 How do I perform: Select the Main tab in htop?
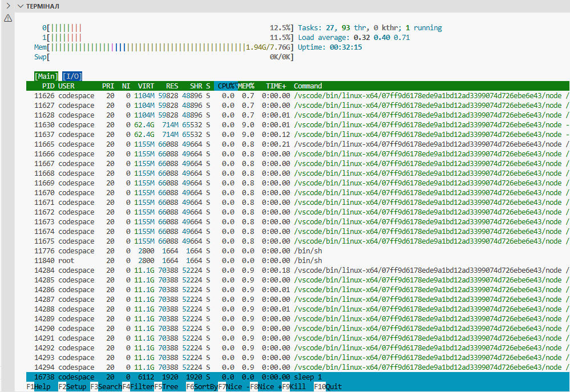click(46, 76)
